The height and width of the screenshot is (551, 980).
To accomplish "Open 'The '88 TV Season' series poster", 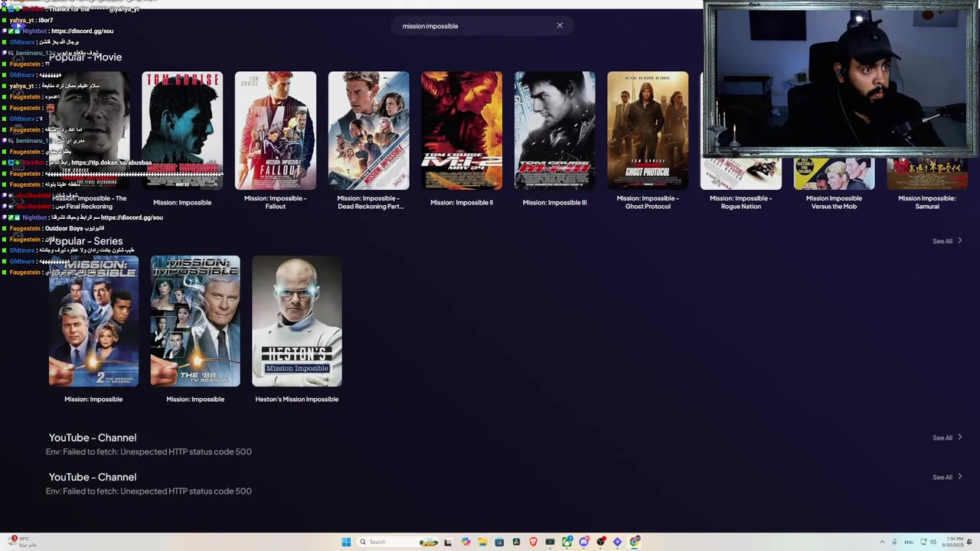I will 195,321.
